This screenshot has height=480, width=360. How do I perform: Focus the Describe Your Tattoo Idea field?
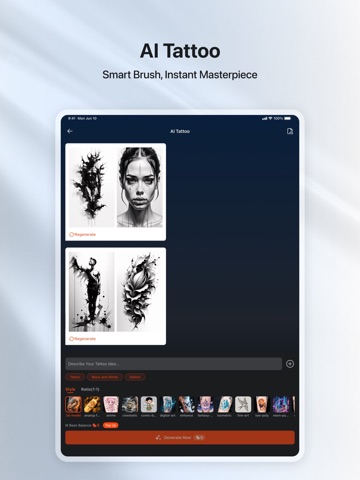[x=174, y=364]
